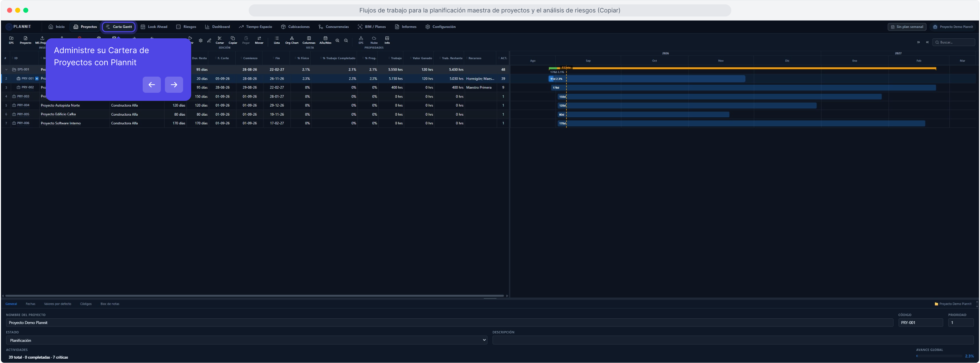Click the EPS-001 folder icon
980x363 pixels.
14,70
